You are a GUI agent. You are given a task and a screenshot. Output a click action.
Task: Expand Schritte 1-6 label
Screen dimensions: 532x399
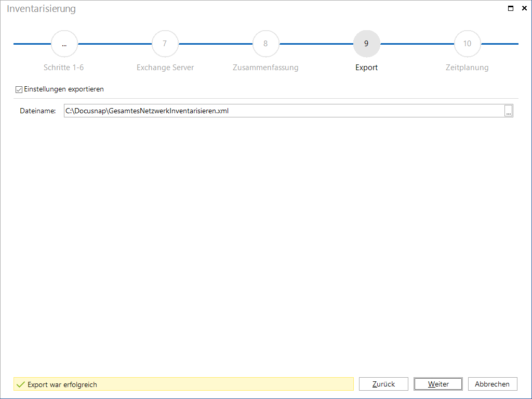click(64, 68)
